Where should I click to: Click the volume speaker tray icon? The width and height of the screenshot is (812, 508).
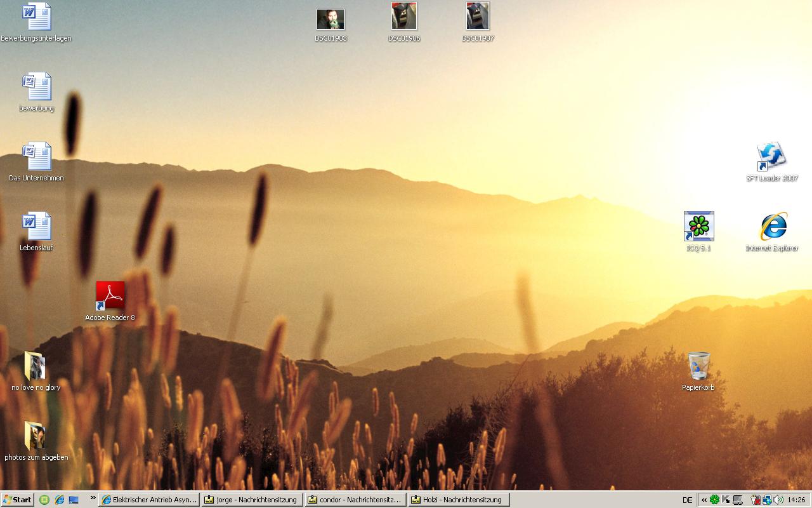(778, 500)
